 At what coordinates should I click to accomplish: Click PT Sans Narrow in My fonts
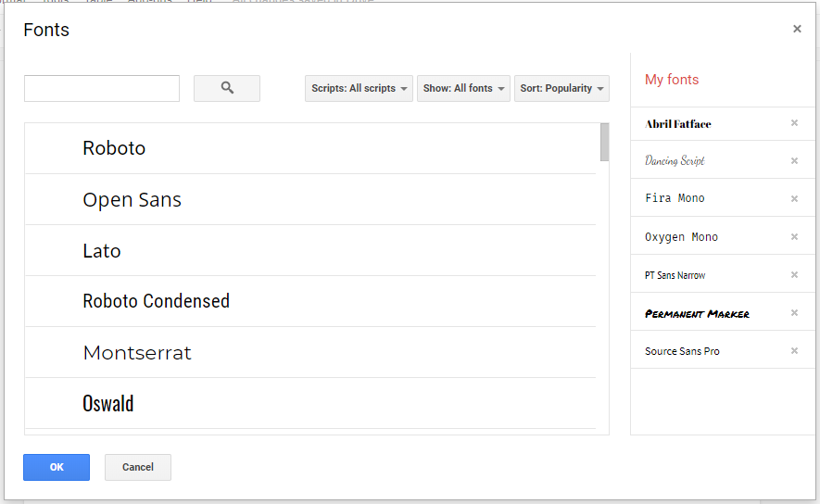tap(675, 275)
